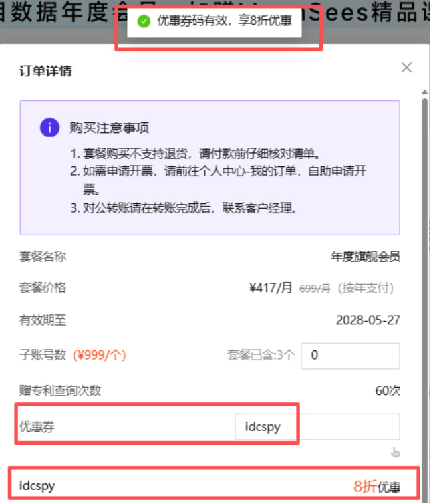Click the 60次 value
The height and width of the screenshot is (504, 431).
coord(388,391)
